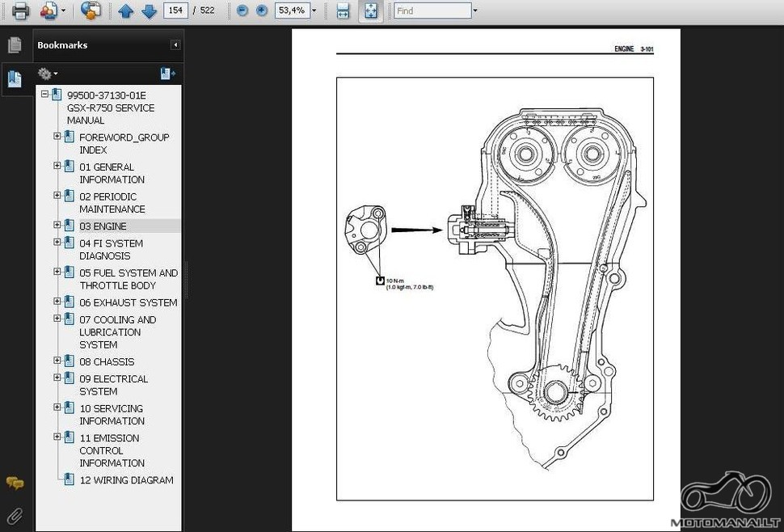
Task: Click the 10 SERVICING INFORMATION bookmark page icon
Action: click(x=69, y=408)
